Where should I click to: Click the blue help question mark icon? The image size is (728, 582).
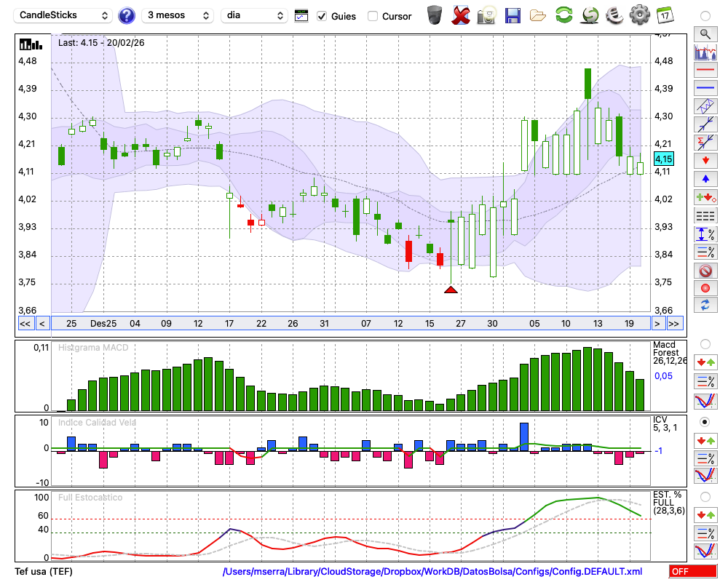127,15
